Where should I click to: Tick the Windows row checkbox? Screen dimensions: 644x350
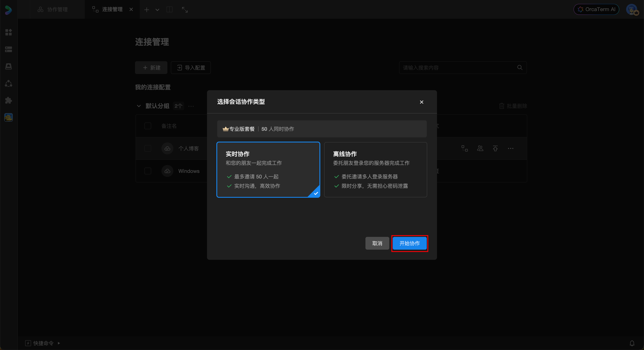point(148,171)
